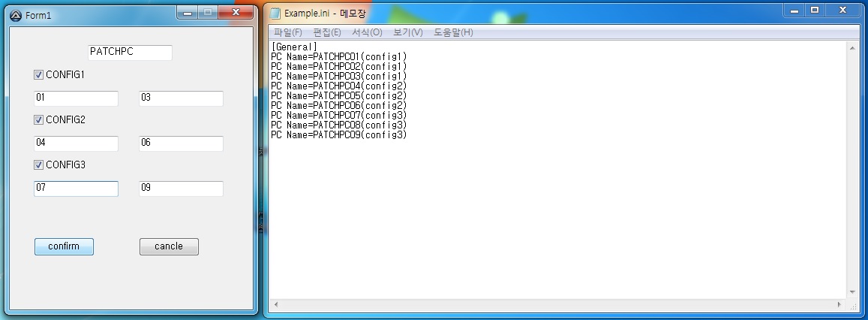Click Notepad's horizontal scrollbar left arrow
Screen dimensions: 868x320
pos(275,304)
